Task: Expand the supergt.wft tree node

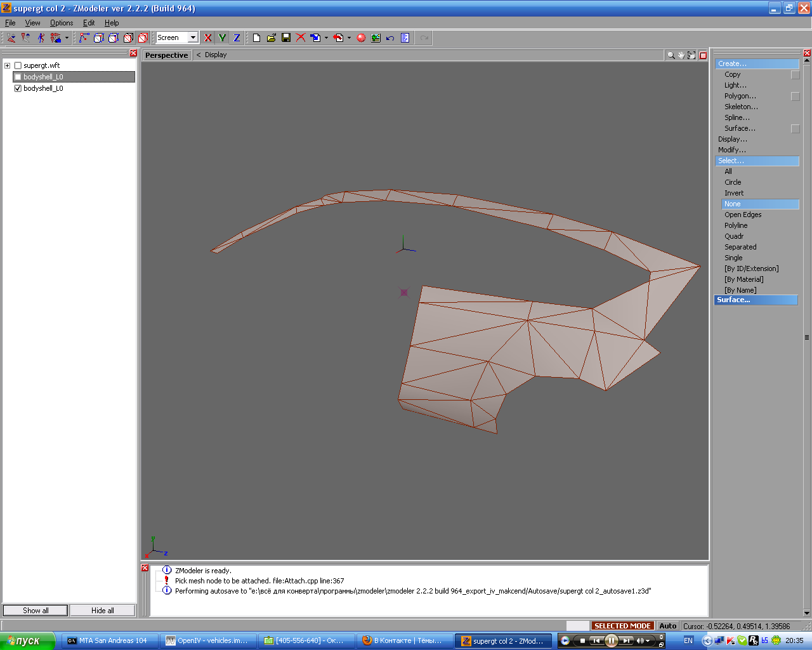Action: [x=8, y=65]
